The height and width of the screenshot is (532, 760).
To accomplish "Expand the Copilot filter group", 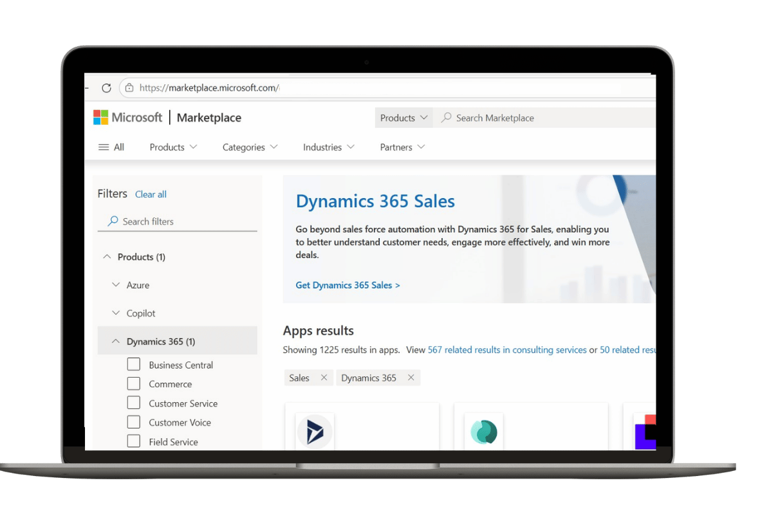I will (116, 313).
